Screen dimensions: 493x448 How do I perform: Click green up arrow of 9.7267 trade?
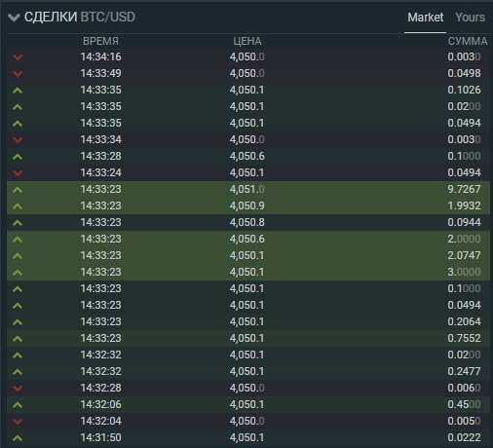click(x=18, y=190)
